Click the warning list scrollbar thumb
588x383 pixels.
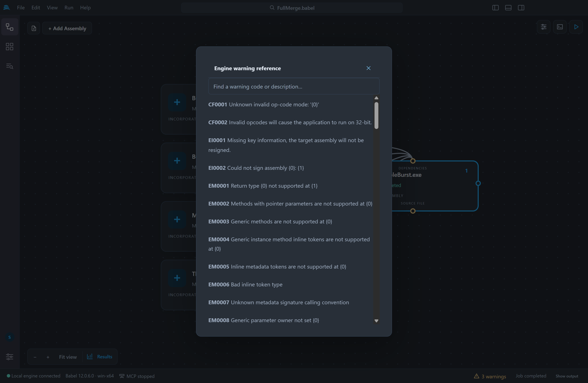(x=376, y=116)
